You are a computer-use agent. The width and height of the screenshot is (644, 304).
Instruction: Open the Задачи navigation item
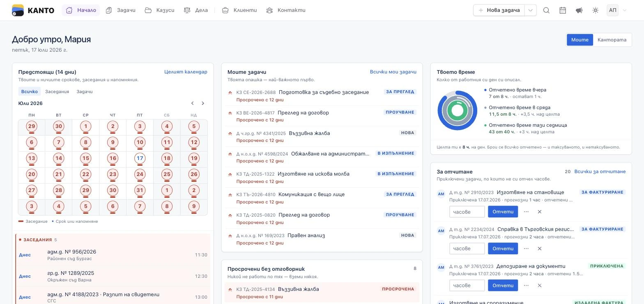point(120,10)
